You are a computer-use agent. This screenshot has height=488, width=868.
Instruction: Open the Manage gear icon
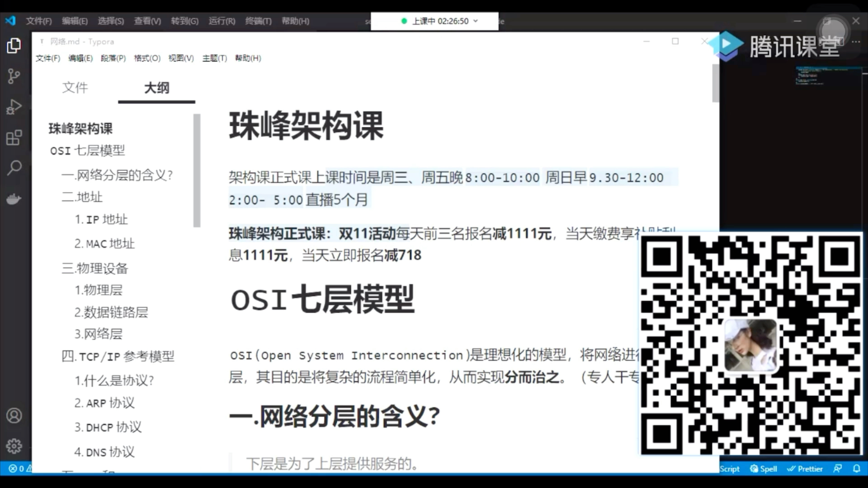[14, 446]
